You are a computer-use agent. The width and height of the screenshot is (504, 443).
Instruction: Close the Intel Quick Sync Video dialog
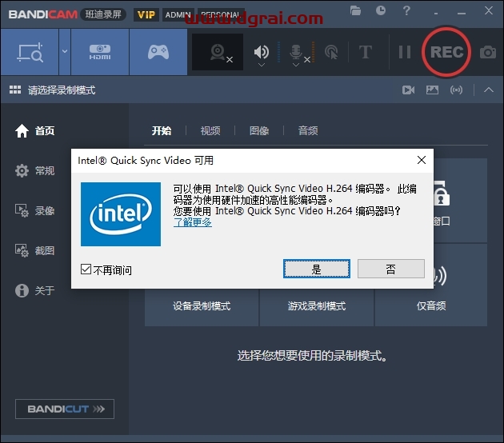point(422,160)
